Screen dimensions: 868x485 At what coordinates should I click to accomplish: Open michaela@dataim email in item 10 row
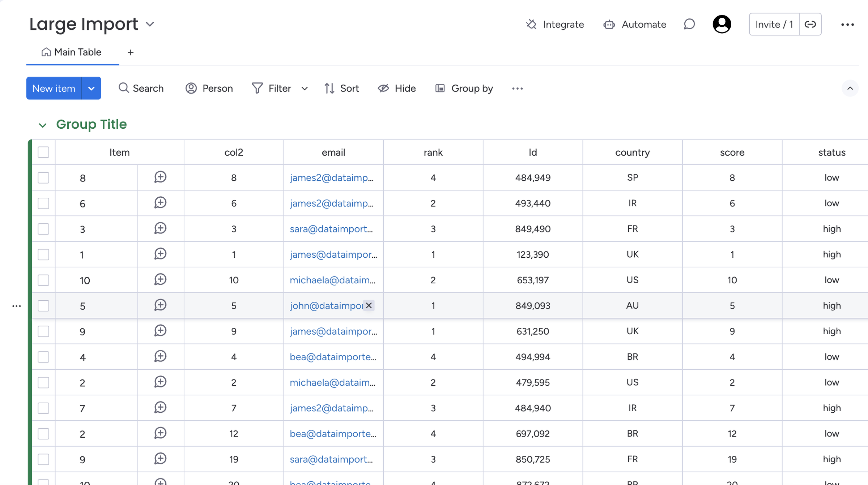tap(333, 280)
